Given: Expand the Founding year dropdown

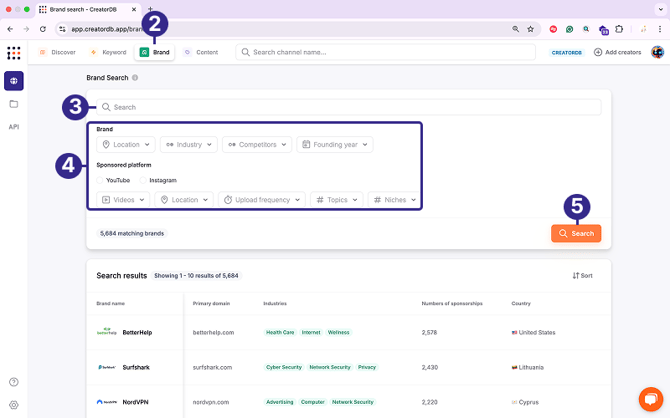Looking at the screenshot, I should [x=335, y=144].
